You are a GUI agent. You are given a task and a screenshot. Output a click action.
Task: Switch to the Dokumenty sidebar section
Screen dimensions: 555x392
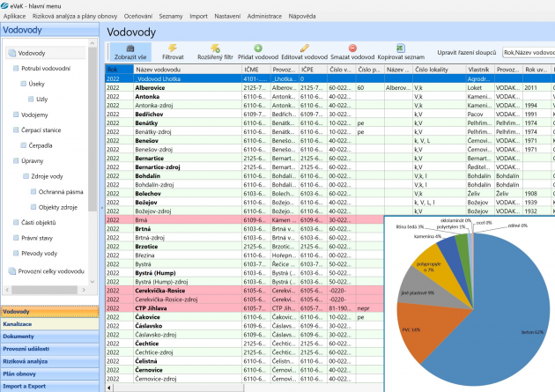[x=50, y=337]
